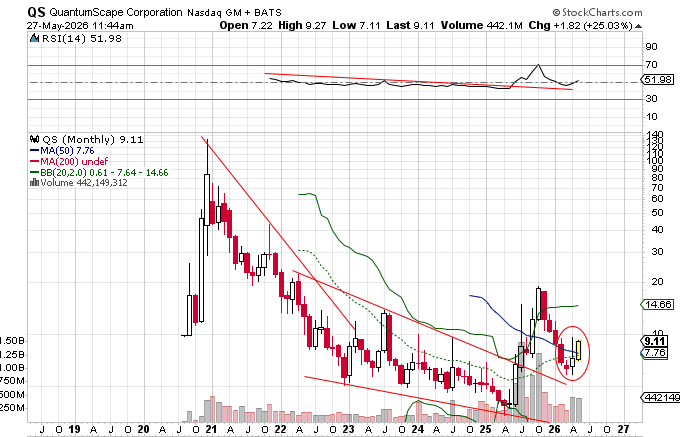
Task: Click the 50 price level on price axis
Action: click(x=658, y=213)
